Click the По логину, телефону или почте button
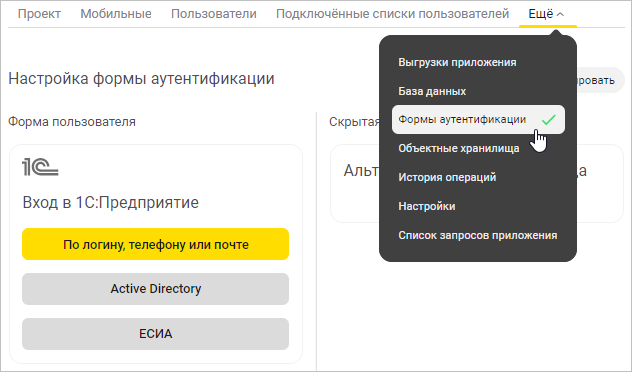632x372 pixels. coord(156,244)
